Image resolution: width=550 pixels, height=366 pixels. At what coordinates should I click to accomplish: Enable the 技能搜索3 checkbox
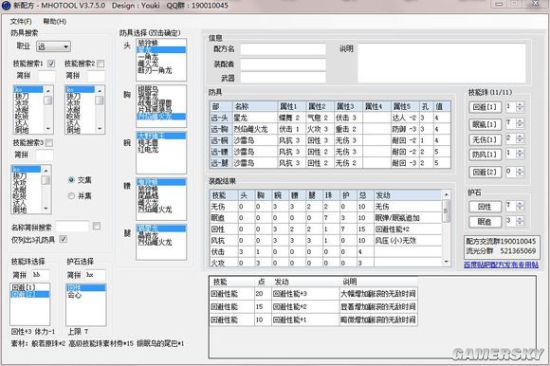click(x=49, y=143)
